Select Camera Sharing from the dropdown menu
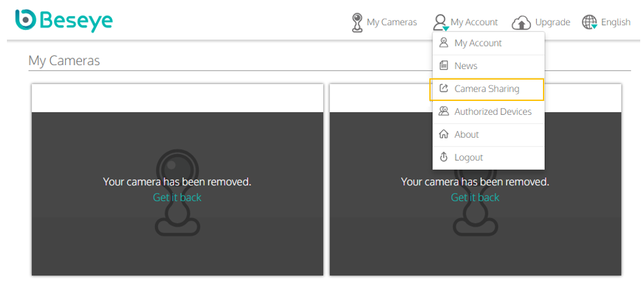The image size is (644, 292). [x=486, y=89]
